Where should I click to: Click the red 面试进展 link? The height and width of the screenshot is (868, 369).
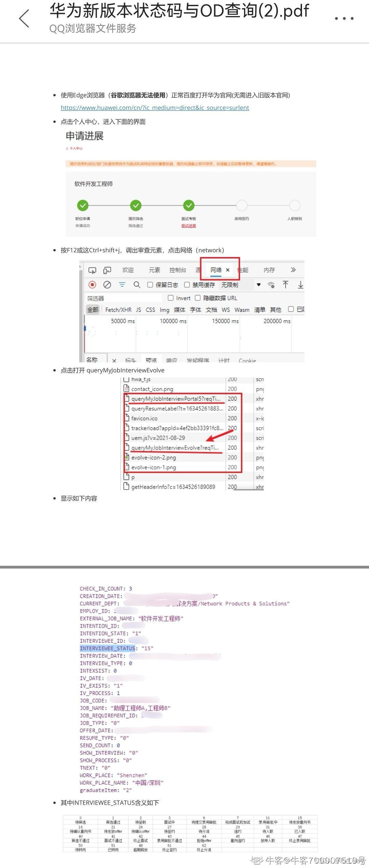pyautogui.click(x=189, y=226)
